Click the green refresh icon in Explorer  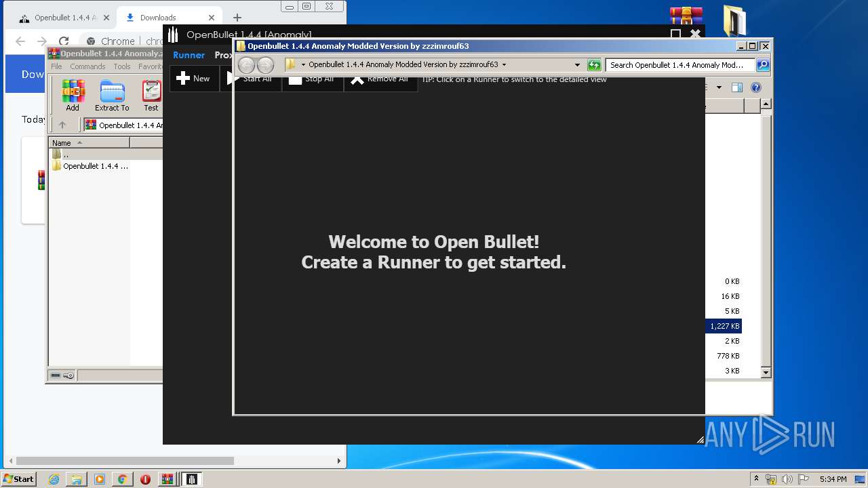[594, 65]
